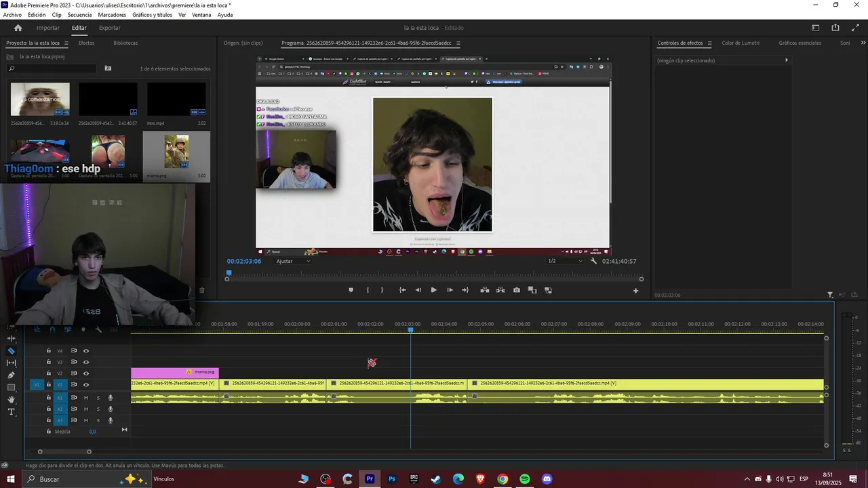Add marker in Program monitor
868x488 pixels.
[x=351, y=290]
